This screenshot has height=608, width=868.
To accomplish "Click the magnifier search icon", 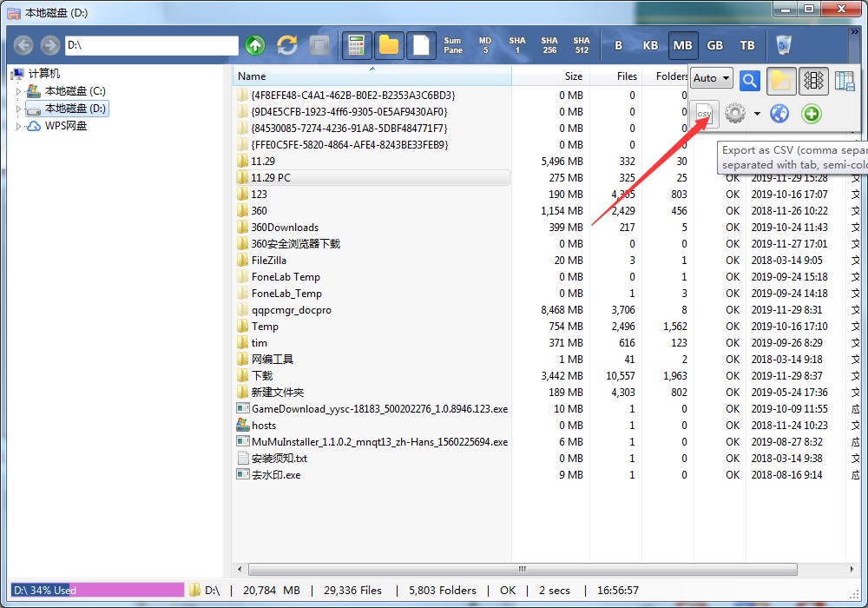I will (x=750, y=81).
